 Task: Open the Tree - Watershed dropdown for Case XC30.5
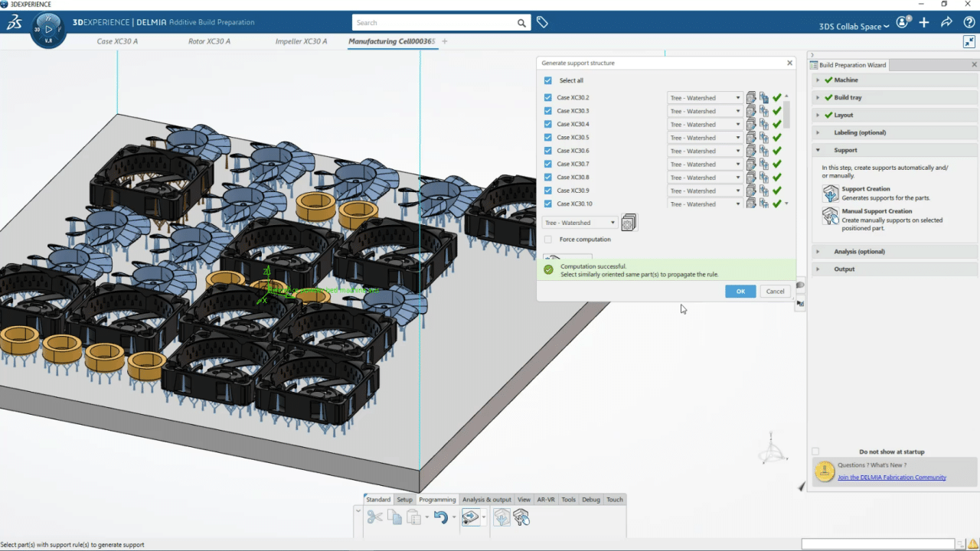tap(737, 137)
